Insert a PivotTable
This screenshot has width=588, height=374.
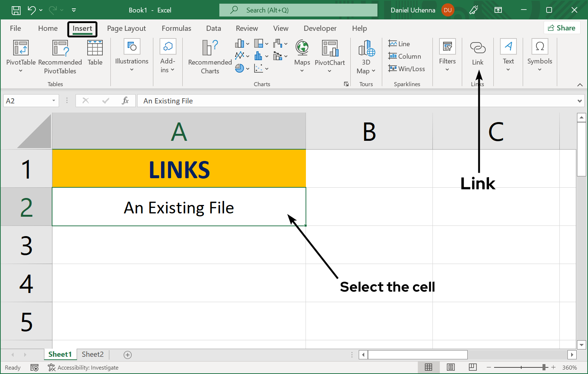(21, 57)
